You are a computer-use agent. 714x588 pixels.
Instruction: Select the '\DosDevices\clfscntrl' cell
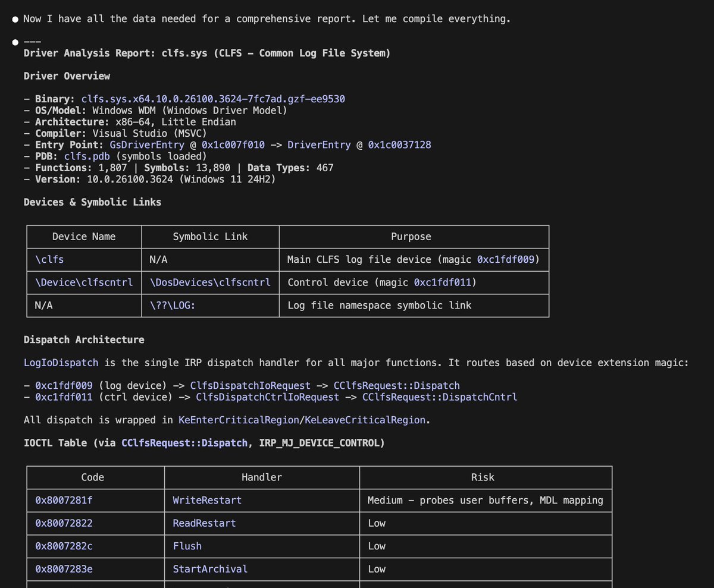[x=210, y=282]
